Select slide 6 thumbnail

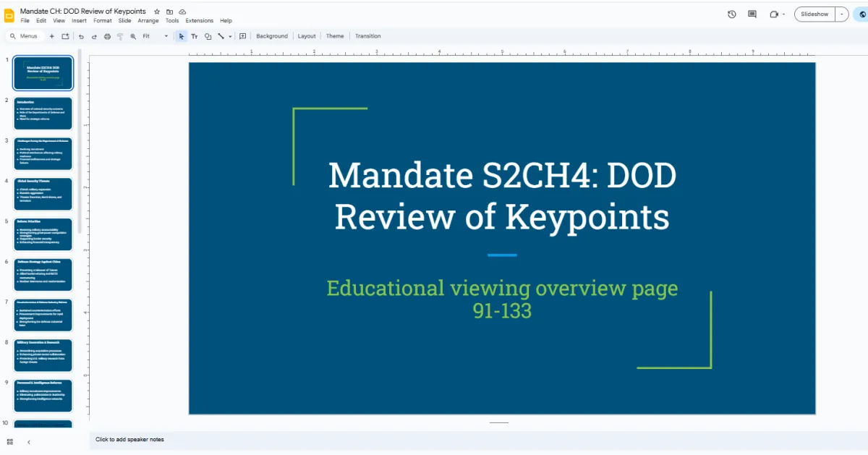43,275
